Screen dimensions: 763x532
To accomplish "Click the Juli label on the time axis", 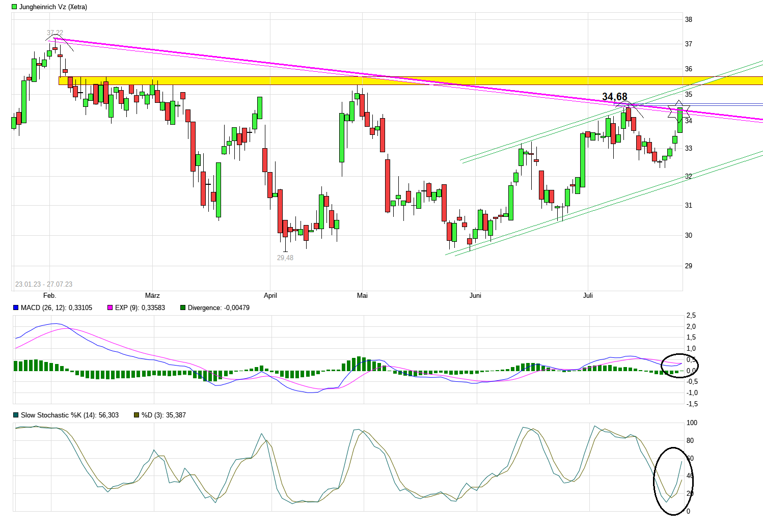I will click(x=588, y=296).
